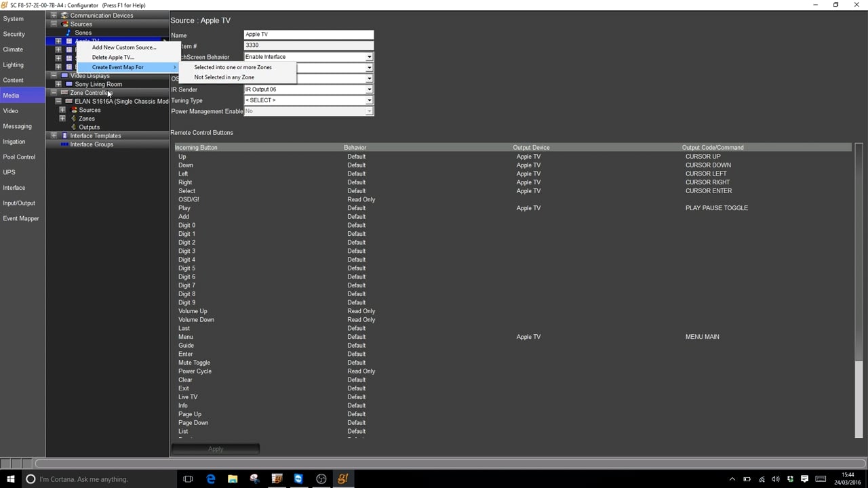Collapse the Sources tree node
This screenshot has height=488, width=868.
(54, 24)
